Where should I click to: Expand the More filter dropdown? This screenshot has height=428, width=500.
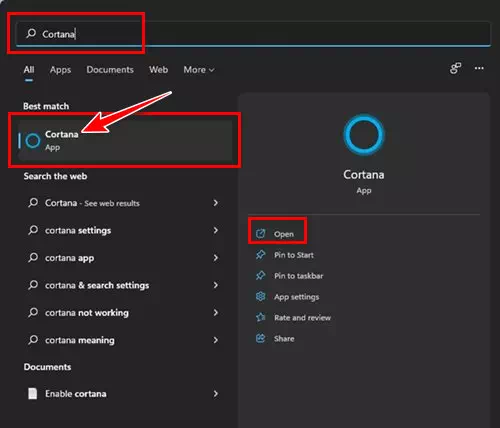[x=199, y=70]
